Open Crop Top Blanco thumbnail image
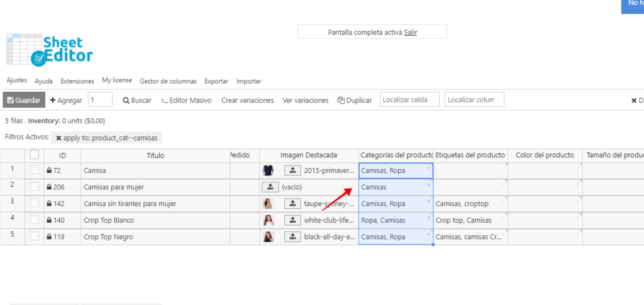The width and height of the screenshot is (644, 305). point(268,220)
